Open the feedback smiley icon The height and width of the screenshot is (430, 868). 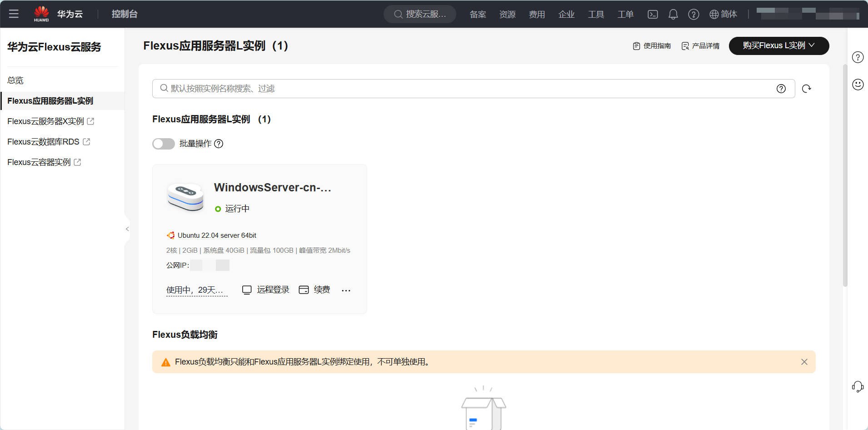click(x=858, y=85)
